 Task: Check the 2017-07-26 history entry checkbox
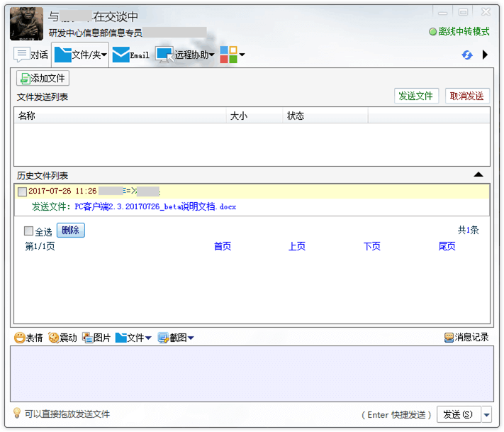pyautogui.click(x=22, y=192)
